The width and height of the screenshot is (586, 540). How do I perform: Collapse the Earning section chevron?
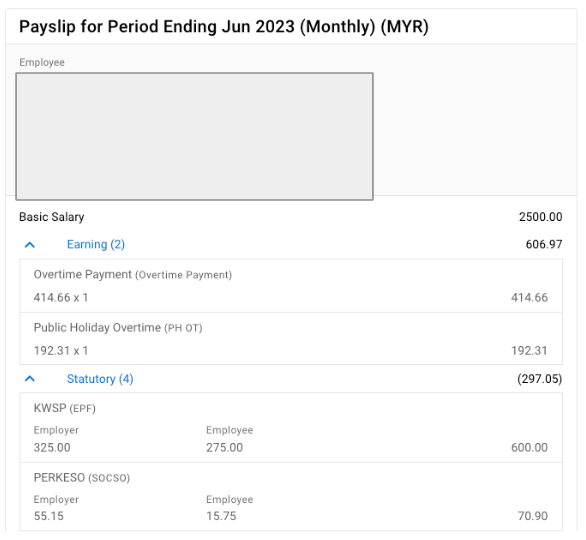(30, 245)
